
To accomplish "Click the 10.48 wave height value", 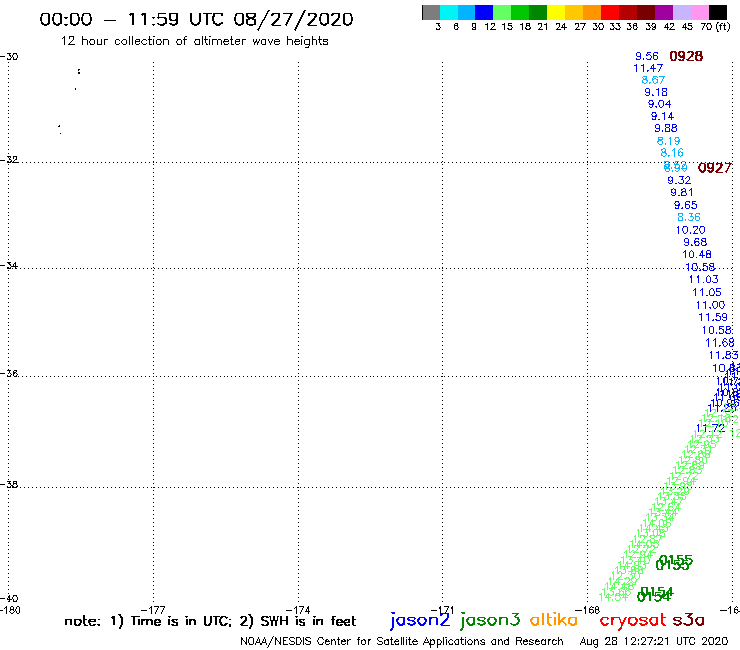I will (697, 254).
